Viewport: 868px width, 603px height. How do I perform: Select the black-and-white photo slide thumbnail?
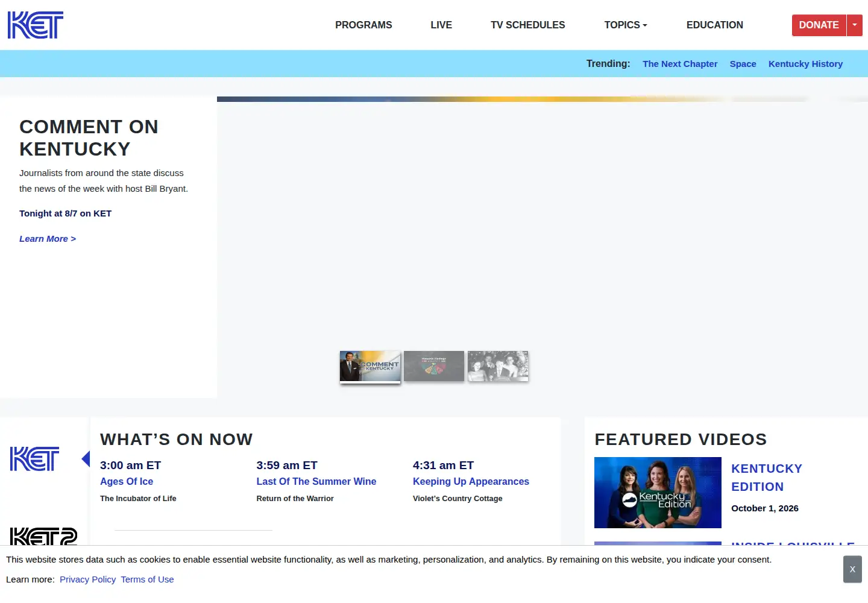coord(498,366)
